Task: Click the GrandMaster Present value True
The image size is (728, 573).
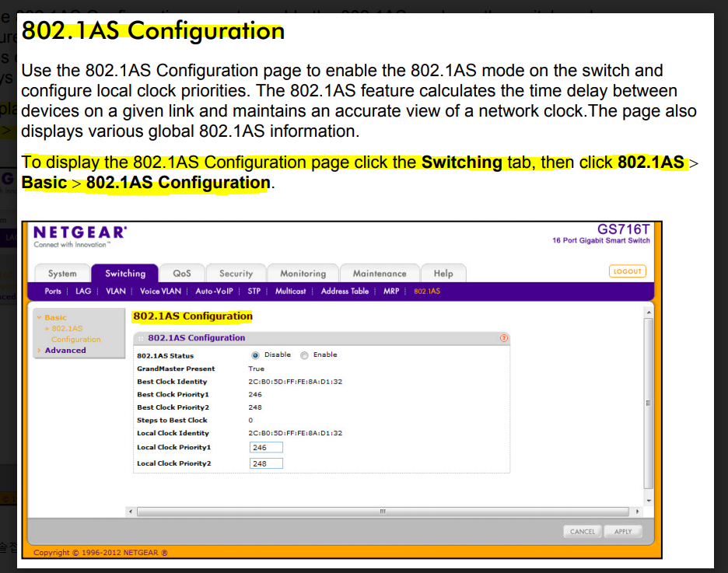Action: coord(256,369)
